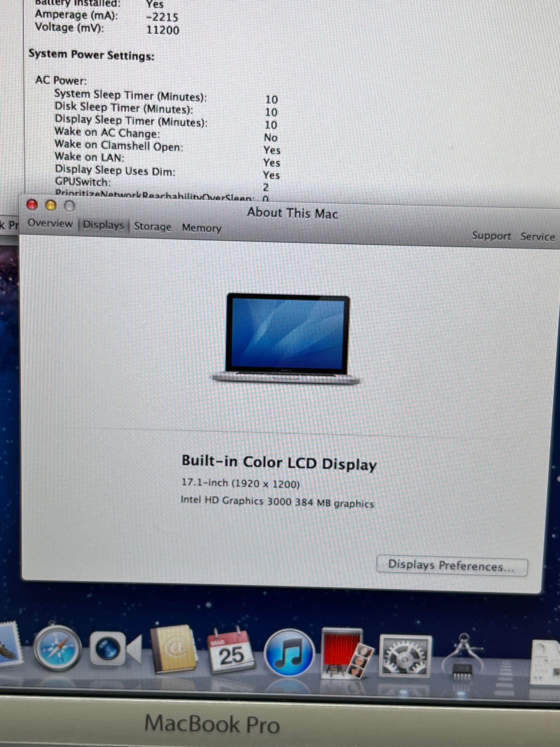Click the Support link
The image size is (560, 747).
tap(491, 235)
